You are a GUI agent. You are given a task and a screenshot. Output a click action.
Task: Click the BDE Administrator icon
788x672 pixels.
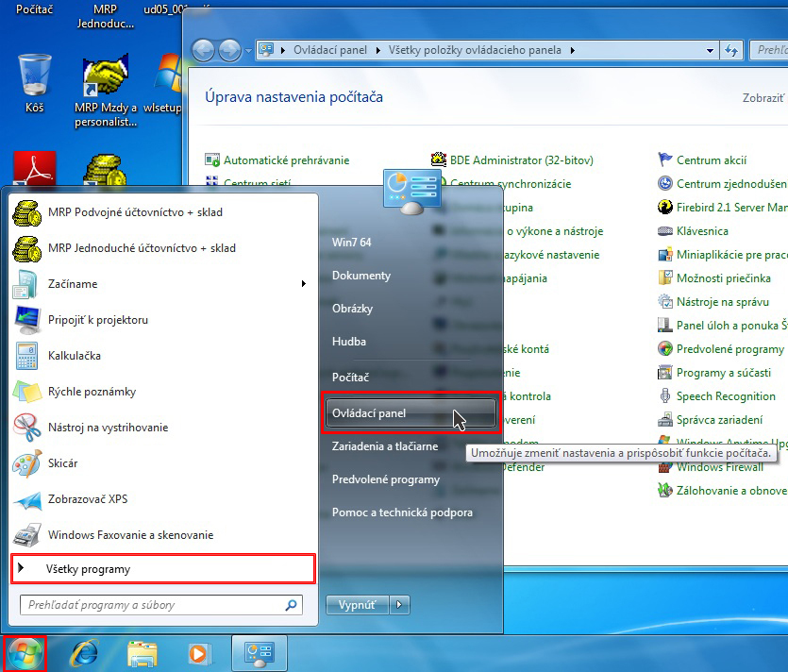tap(439, 160)
